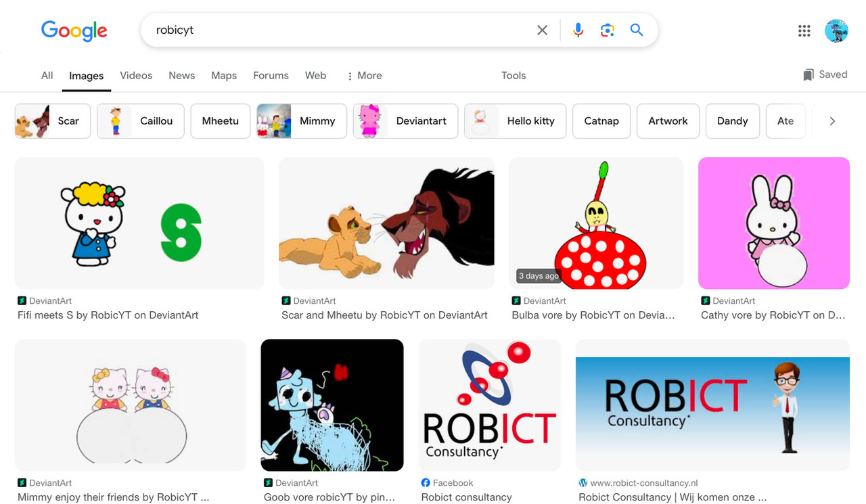Open 'Cathy vore by RobicYT' title link
This screenshot has height=504, width=866.
[773, 315]
